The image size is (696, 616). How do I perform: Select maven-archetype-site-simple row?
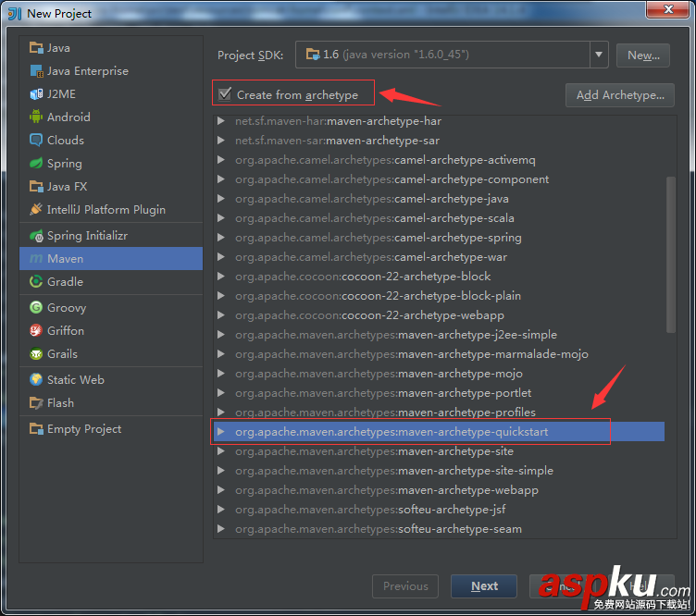pyautogui.click(x=439, y=471)
